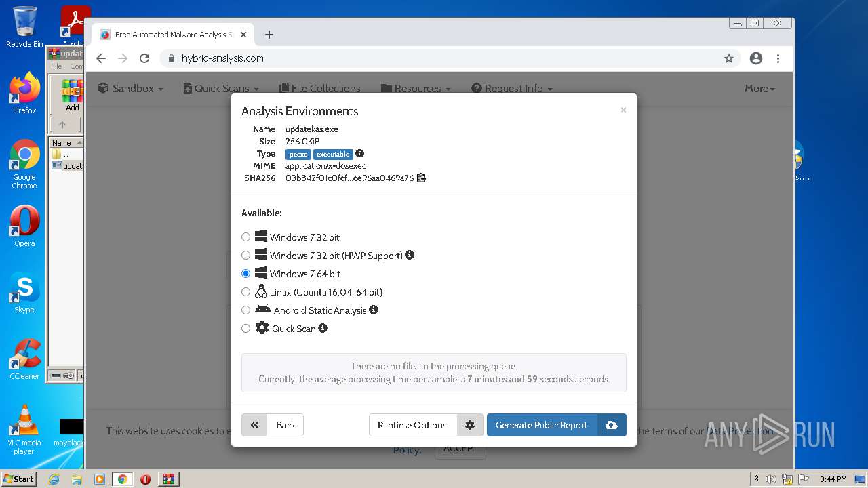
Task: Open File Collections page
Action: coord(319,89)
